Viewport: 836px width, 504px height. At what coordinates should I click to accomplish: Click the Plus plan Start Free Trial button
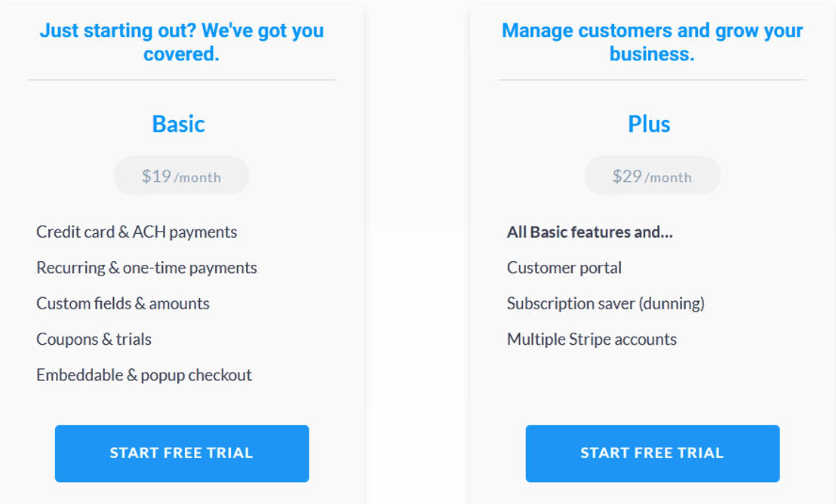coord(652,453)
